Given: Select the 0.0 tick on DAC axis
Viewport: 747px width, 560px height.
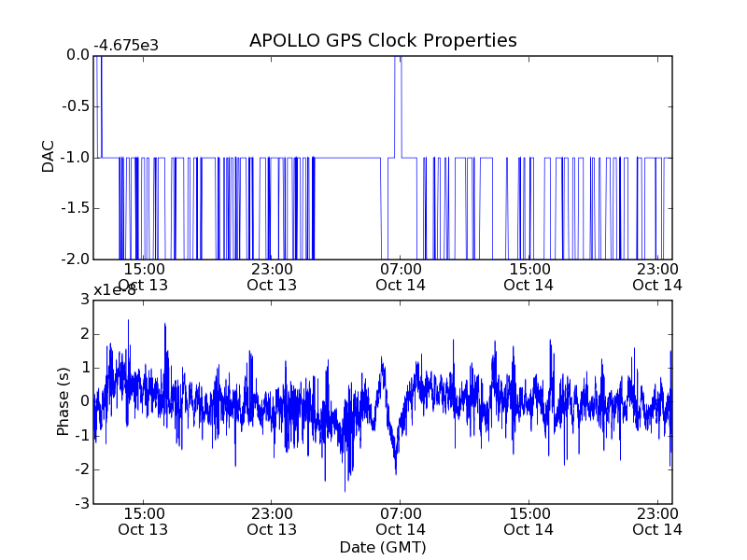Looking at the screenshot, I should tap(78, 55).
